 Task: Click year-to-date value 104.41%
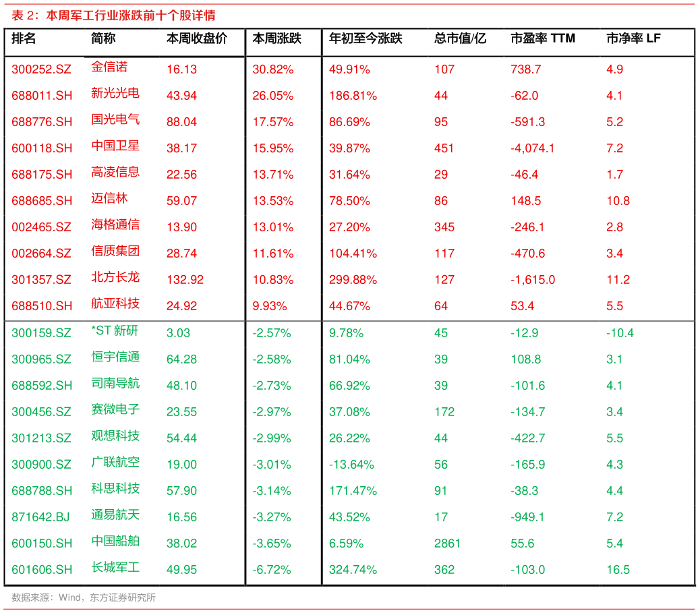[353, 254]
